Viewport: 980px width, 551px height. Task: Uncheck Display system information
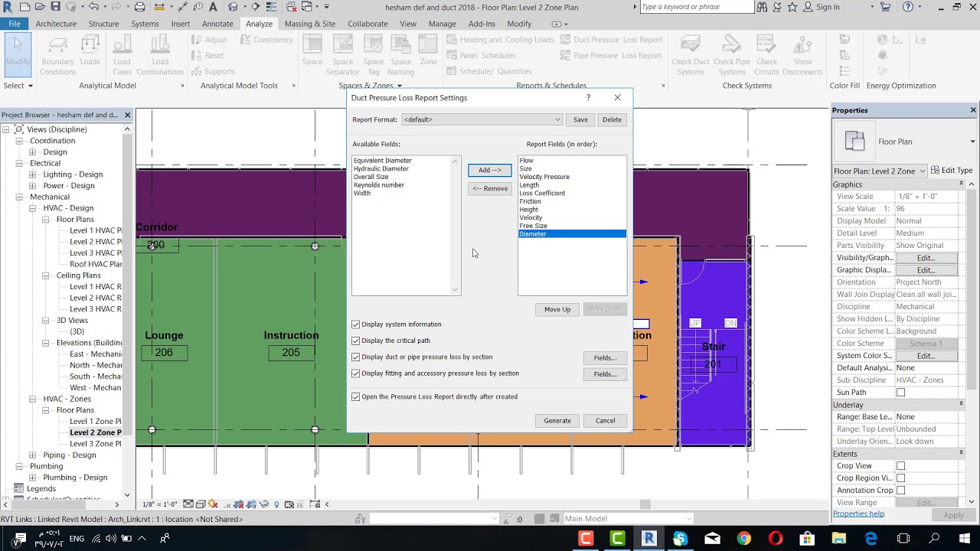[356, 324]
